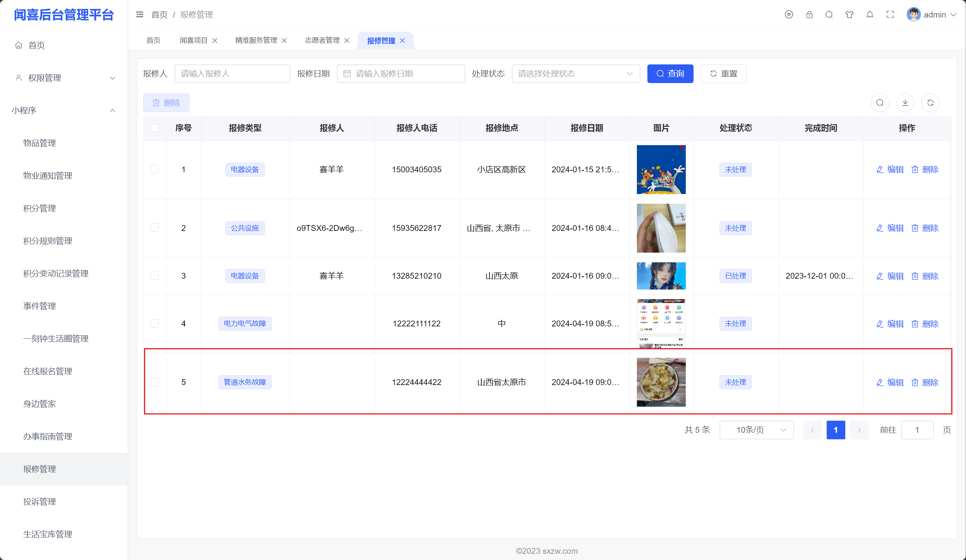Edit row 3 record with 已处理 status
This screenshot has height=560, width=966.
[890, 276]
